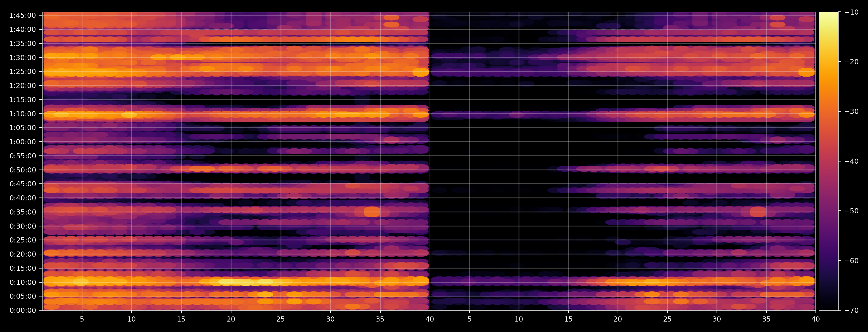Click the 1:05:00 y-axis time label
The image size is (868, 332).
[x=23, y=128]
